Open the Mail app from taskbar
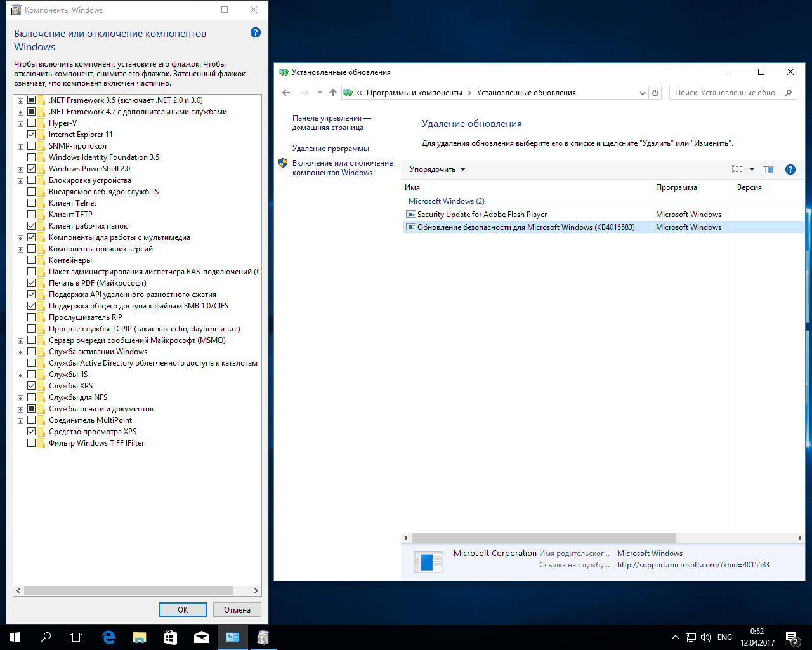The image size is (812, 650). coord(202,637)
